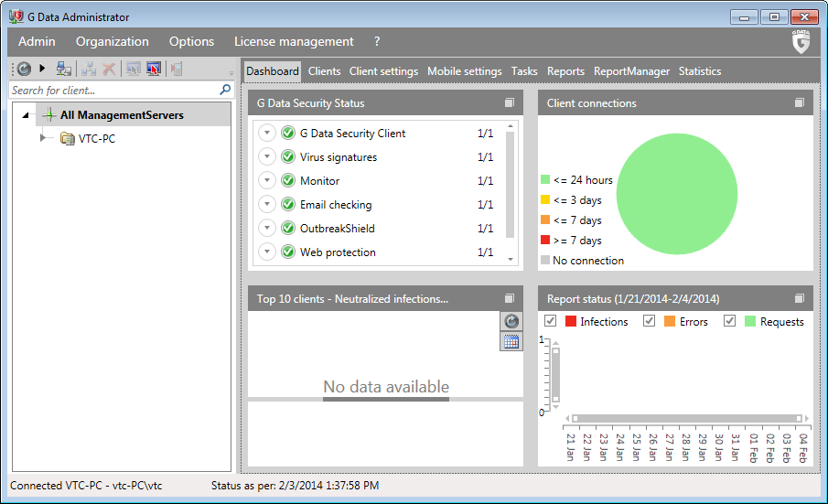Maximize the G Data Security Status panel
The width and height of the screenshot is (828, 504).
pos(510,103)
